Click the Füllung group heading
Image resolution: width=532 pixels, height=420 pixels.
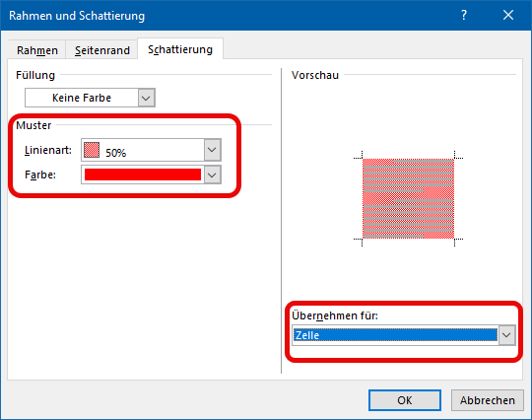pos(35,75)
